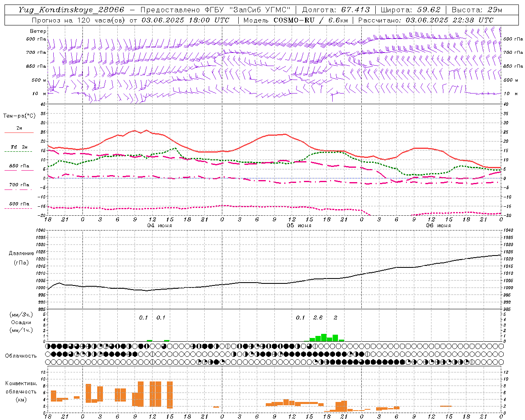Screen dimensions: 525x420
Task: Click the Высота: 29м header value
Action: [477, 10]
